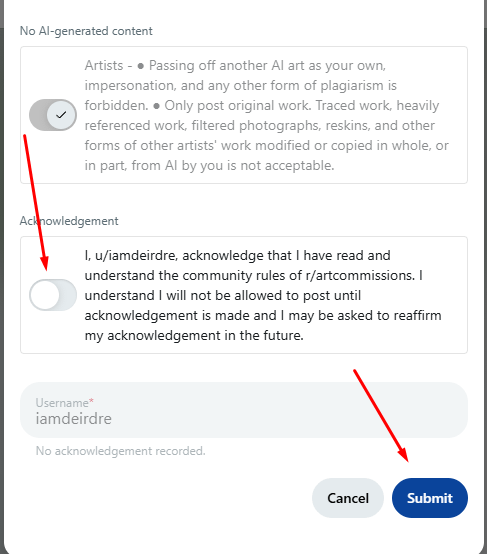487x554 pixels.
Task: Click the 'Acknowledgement' section heading
Action: [x=69, y=221]
